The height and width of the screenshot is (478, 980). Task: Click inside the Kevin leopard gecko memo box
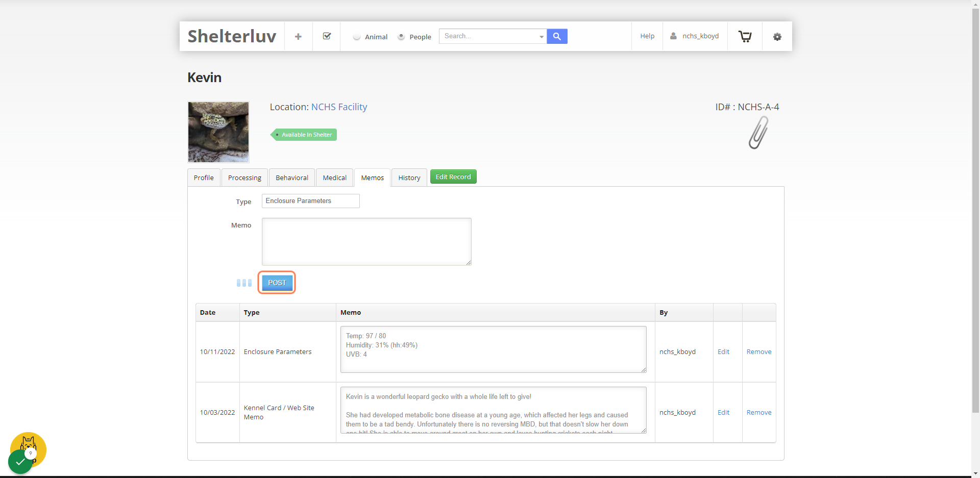(x=494, y=410)
